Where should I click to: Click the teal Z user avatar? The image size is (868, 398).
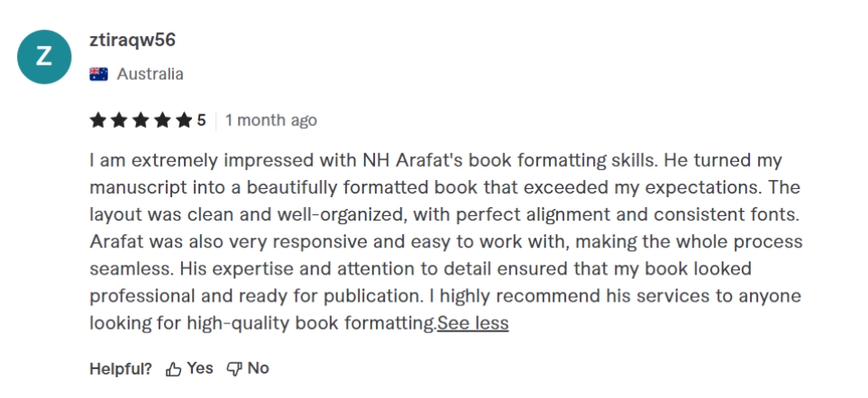pyautogui.click(x=44, y=58)
